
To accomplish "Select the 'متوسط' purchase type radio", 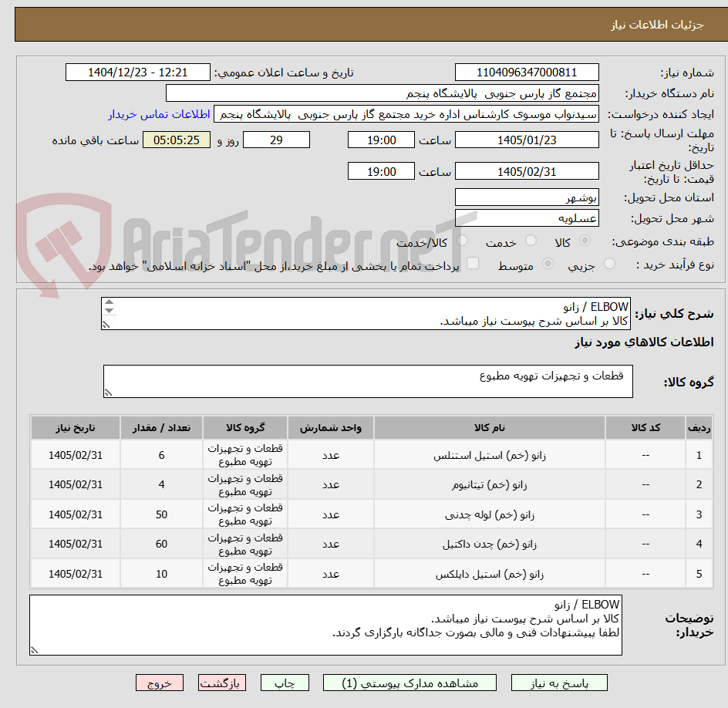I will [x=548, y=264].
